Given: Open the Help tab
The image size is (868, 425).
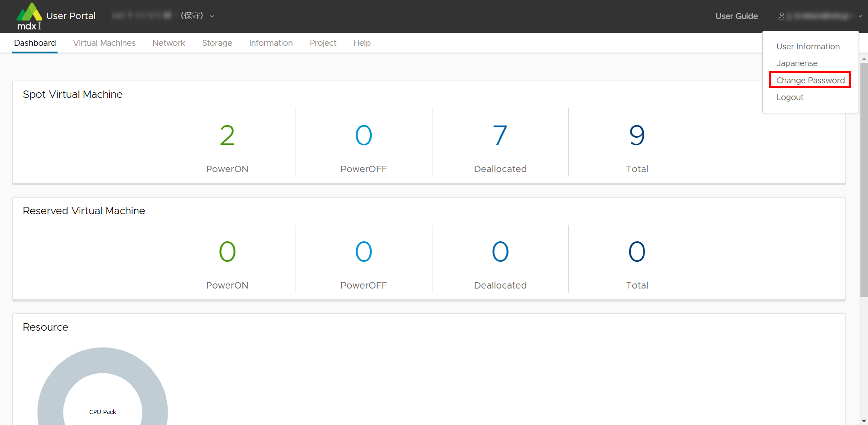Looking at the screenshot, I should coord(362,43).
